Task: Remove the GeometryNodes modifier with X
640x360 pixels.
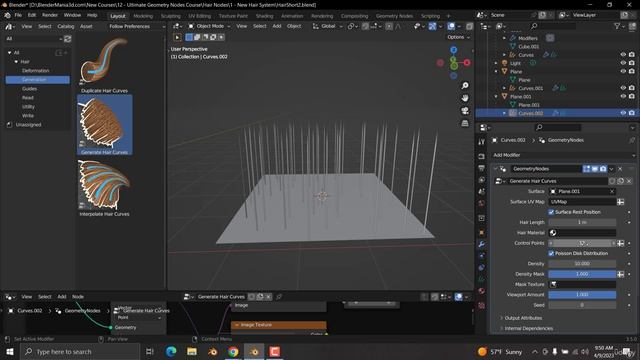Action: pos(620,169)
